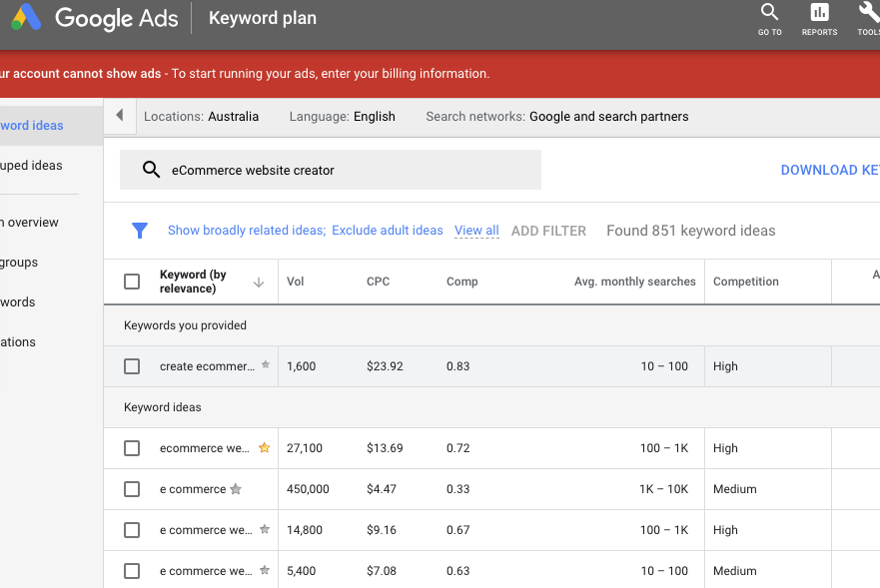
Task: Click the Google Ads logo icon
Action: tap(26, 17)
